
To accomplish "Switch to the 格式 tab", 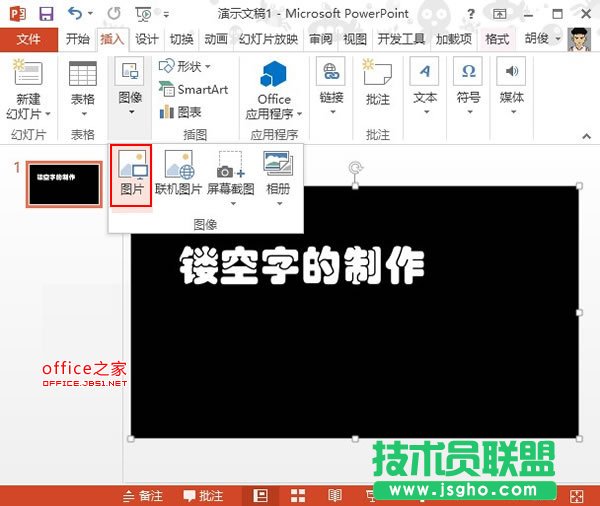I will [x=497, y=39].
